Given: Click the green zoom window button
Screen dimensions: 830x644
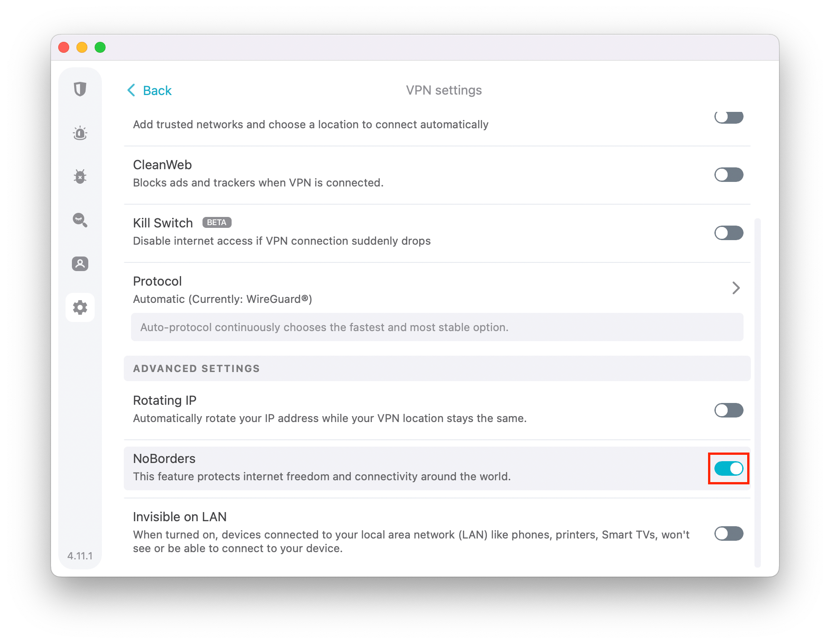Looking at the screenshot, I should coord(100,47).
